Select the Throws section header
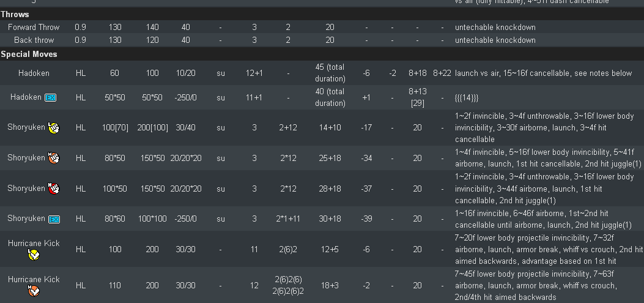Image resolution: width=644 pixels, height=303 pixels. 15,14
